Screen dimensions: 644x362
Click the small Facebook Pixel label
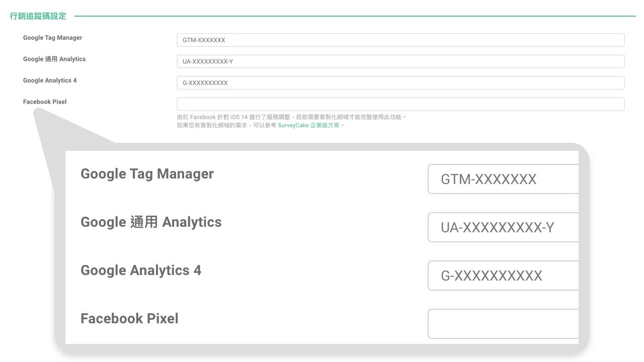pyautogui.click(x=45, y=102)
